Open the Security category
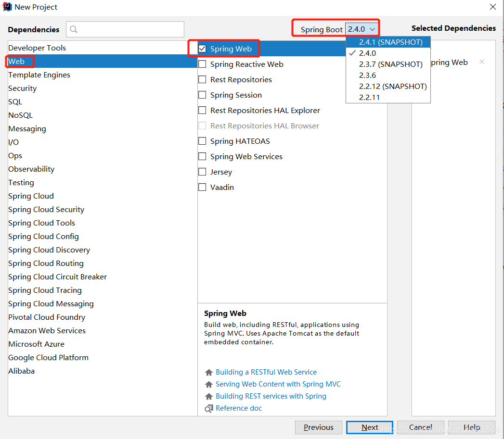This screenshot has width=504, height=439. click(x=103, y=88)
